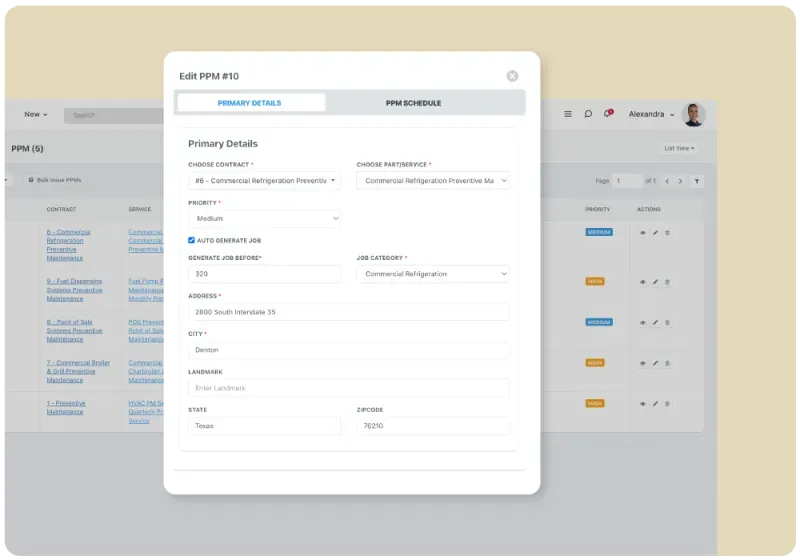
Task: Open the notifications bell icon
Action: click(x=607, y=114)
